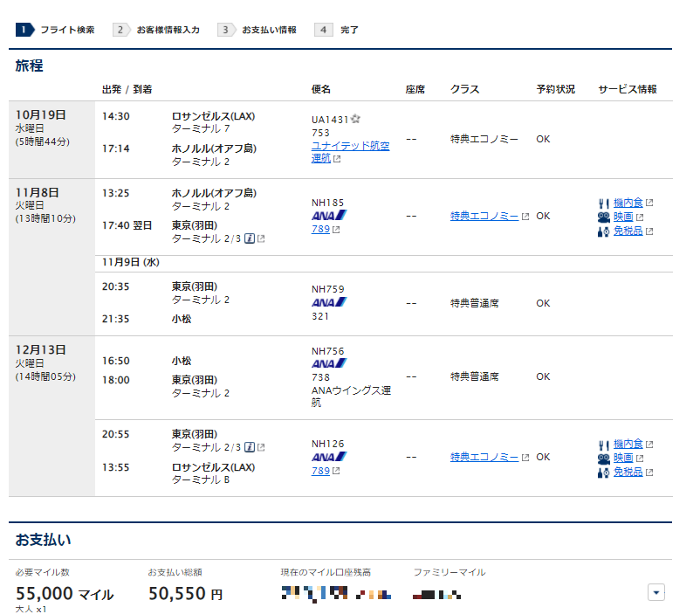700x614 pixels.
Task: Click terminal info icon for NH185 Haneda arrival
Action: [x=250, y=238]
